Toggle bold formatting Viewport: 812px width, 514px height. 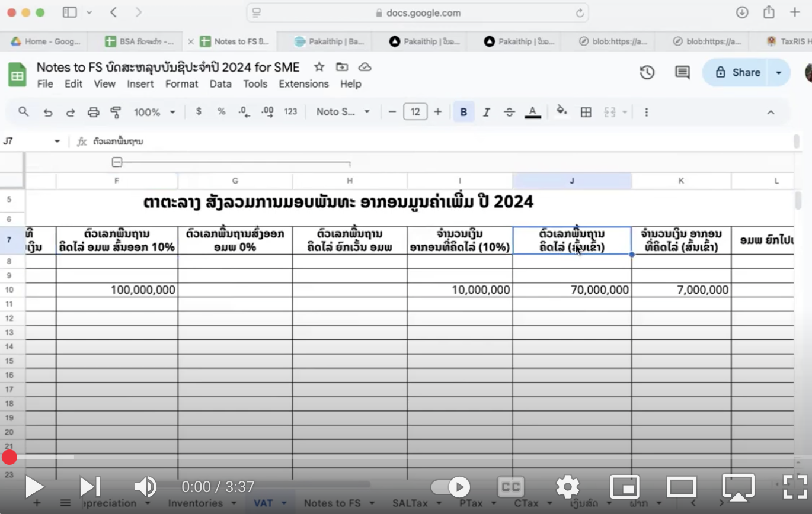(x=463, y=112)
